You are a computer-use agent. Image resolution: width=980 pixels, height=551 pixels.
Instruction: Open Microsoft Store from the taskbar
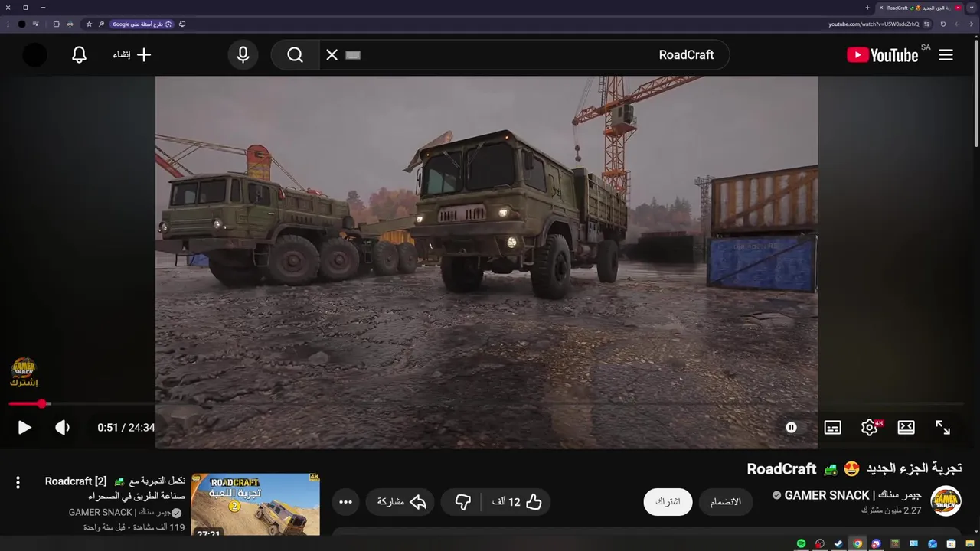click(x=952, y=543)
